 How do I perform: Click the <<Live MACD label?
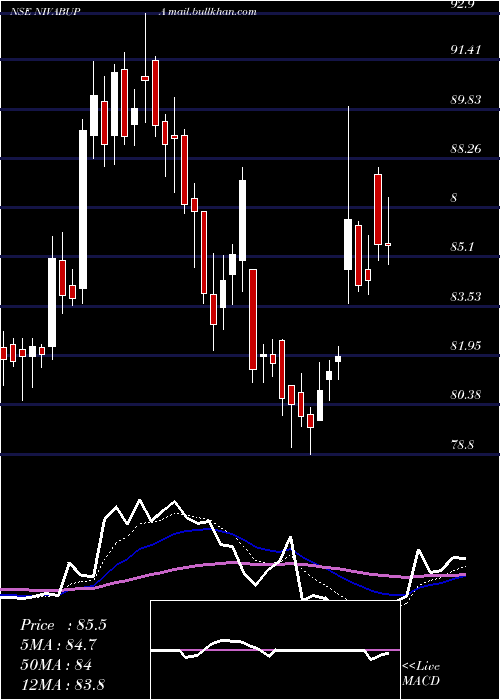click(421, 674)
